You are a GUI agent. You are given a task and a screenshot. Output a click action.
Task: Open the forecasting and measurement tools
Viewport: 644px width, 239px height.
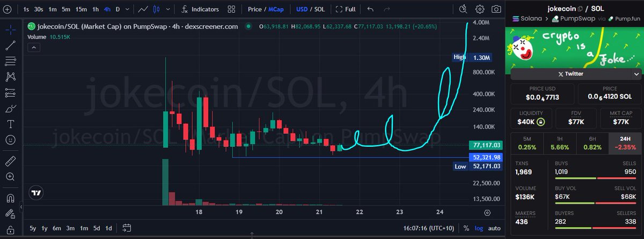pyautogui.click(x=10, y=93)
